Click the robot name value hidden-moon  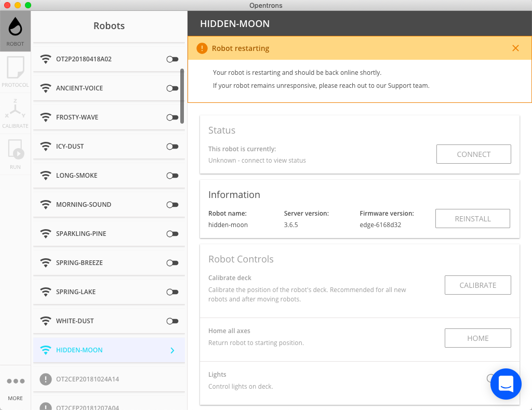[x=228, y=224]
